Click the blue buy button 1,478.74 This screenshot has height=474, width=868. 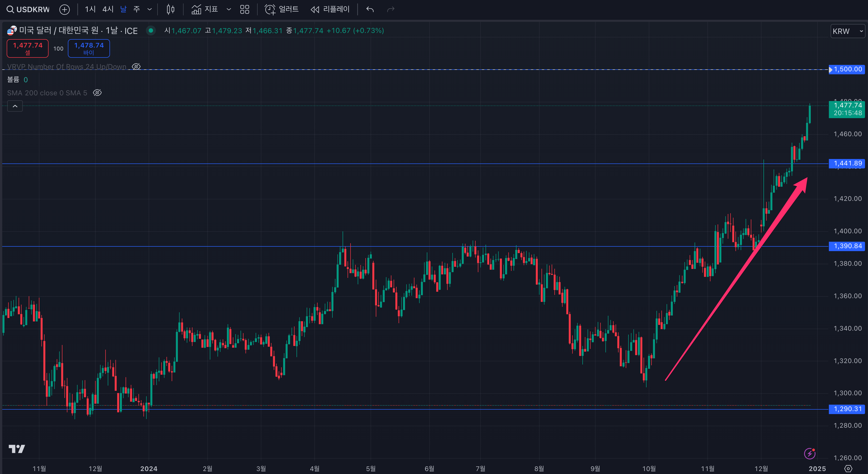[89, 49]
